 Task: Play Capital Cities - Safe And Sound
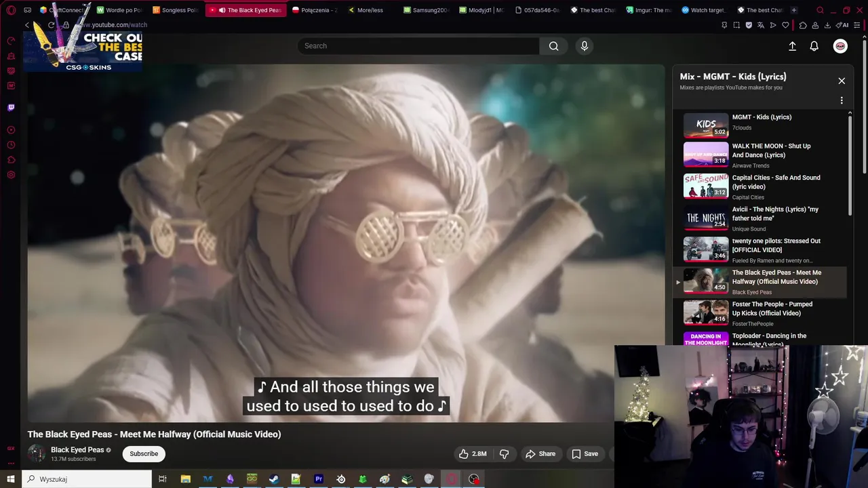(x=761, y=187)
